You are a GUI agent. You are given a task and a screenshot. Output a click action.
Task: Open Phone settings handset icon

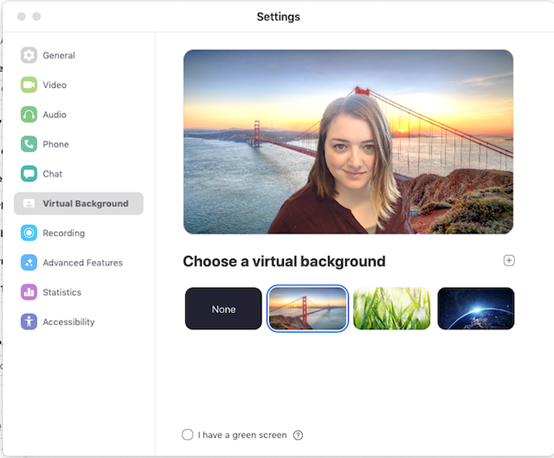29,144
